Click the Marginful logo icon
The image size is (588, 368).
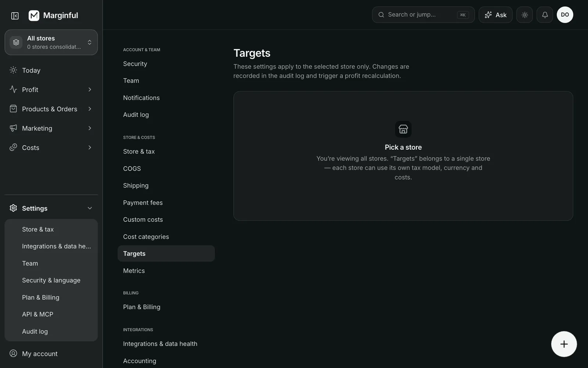(x=34, y=15)
